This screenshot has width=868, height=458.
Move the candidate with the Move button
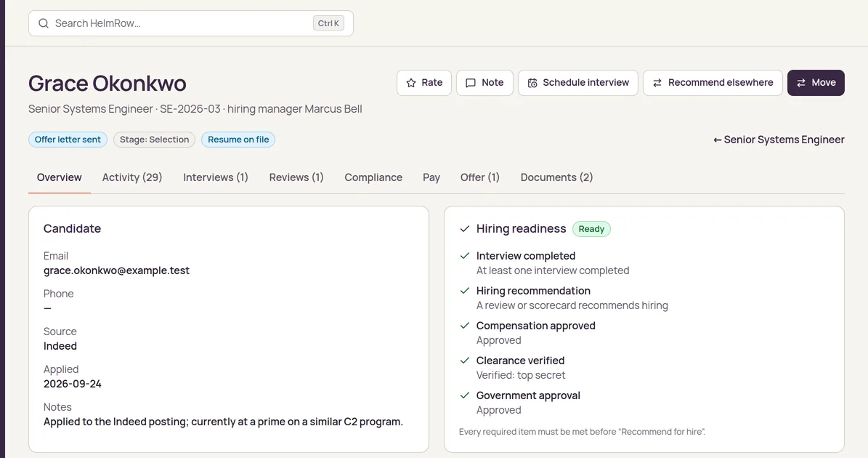[816, 83]
